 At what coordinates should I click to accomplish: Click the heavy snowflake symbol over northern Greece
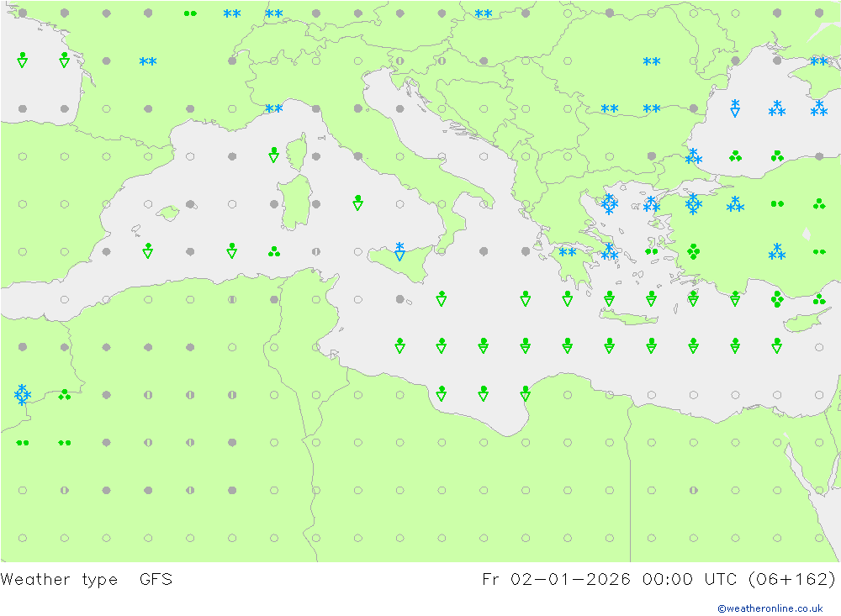pyautogui.click(x=609, y=203)
